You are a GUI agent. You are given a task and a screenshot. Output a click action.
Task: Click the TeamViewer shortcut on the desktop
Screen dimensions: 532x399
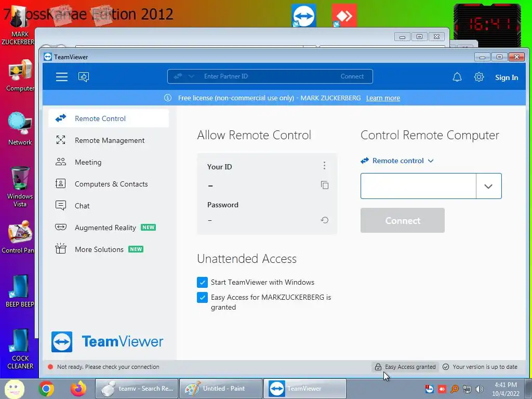click(x=303, y=16)
